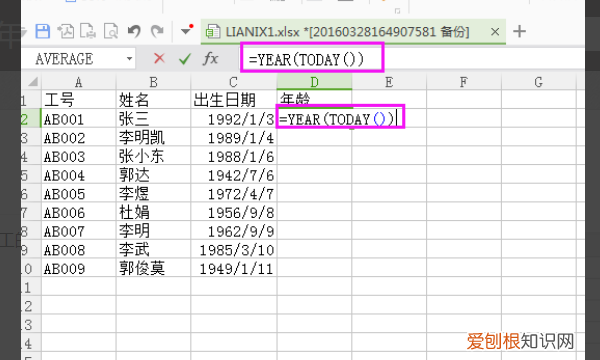Click name cell 李明凯
Viewport: 600px width, 360px height.
tap(153, 137)
